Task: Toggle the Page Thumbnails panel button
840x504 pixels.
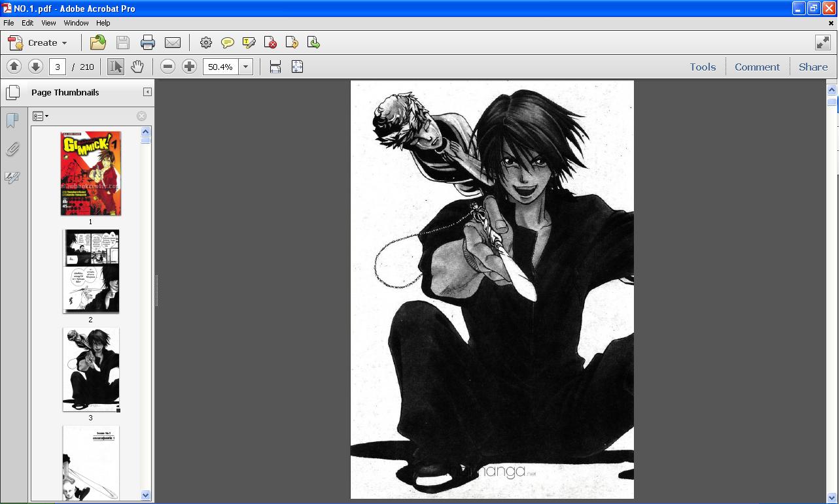Action: click(12, 92)
